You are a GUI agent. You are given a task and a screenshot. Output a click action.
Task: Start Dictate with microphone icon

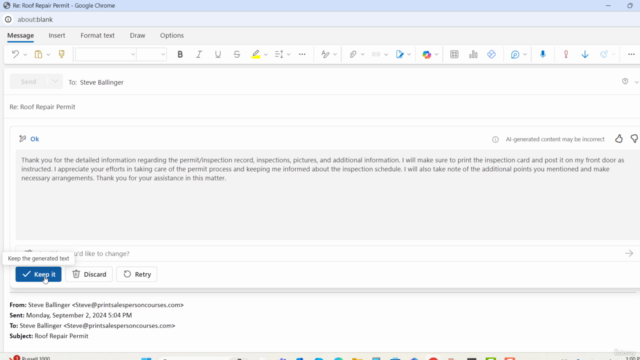(x=543, y=54)
